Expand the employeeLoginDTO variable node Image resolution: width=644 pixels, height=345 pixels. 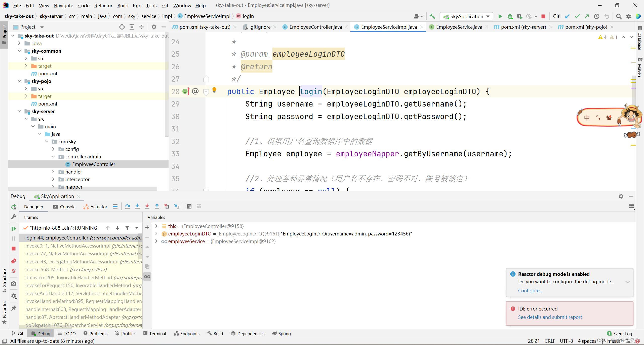pyautogui.click(x=156, y=234)
